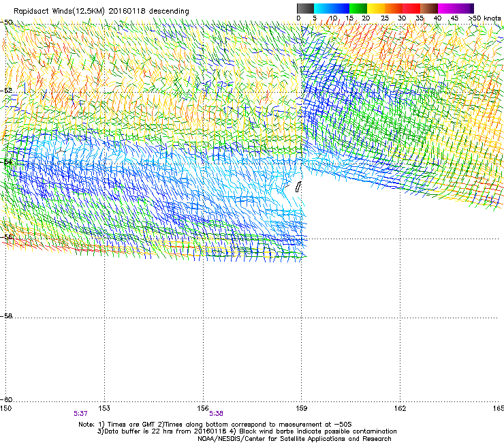
Task: Click the green 15-20 knots legend segment
Action: tap(358, 8)
